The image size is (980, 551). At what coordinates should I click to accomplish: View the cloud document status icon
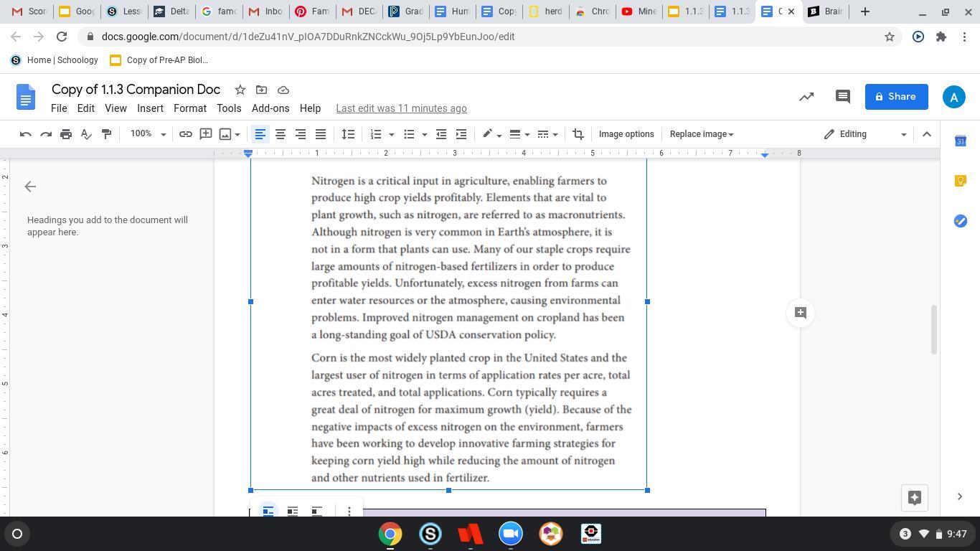283,90
